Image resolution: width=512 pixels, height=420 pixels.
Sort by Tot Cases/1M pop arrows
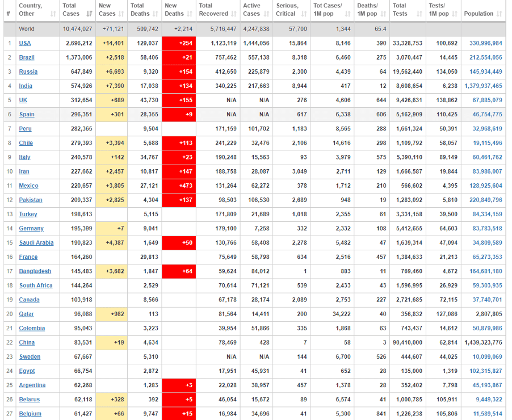click(x=348, y=14)
